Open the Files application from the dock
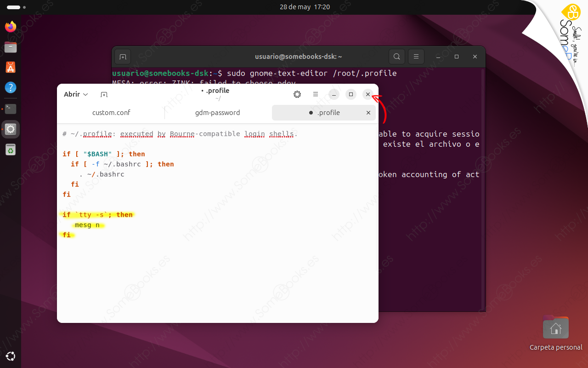 (10, 47)
